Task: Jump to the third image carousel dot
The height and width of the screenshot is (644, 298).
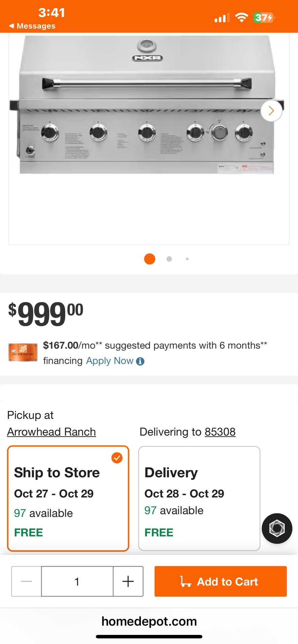Action: 187,259
